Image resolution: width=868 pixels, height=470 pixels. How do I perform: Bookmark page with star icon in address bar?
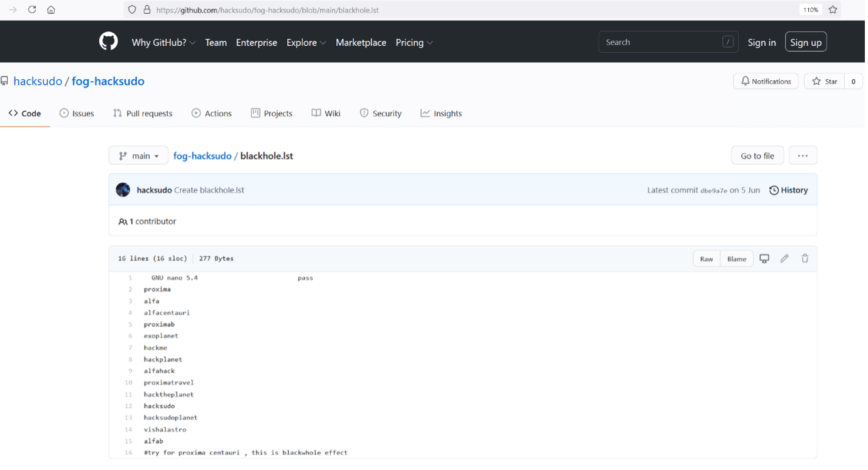833,9
